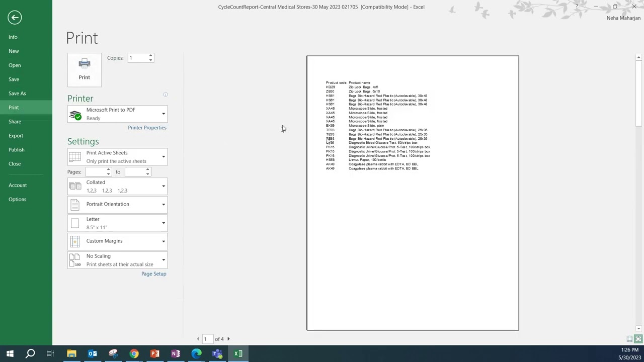Click the Pages to input field
Screen dimensions: 644x362
point(135,172)
